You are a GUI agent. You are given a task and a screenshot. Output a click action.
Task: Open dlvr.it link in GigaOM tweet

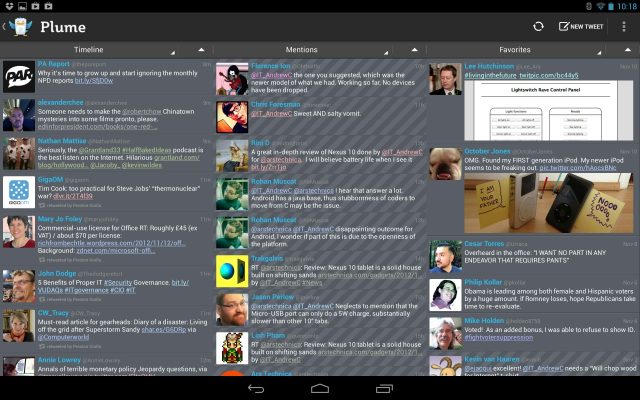(x=73, y=196)
